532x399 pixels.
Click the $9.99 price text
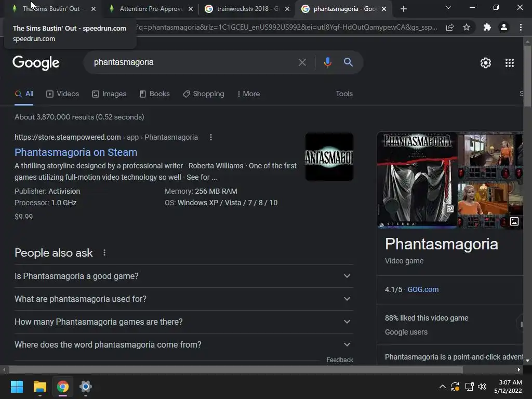click(23, 217)
